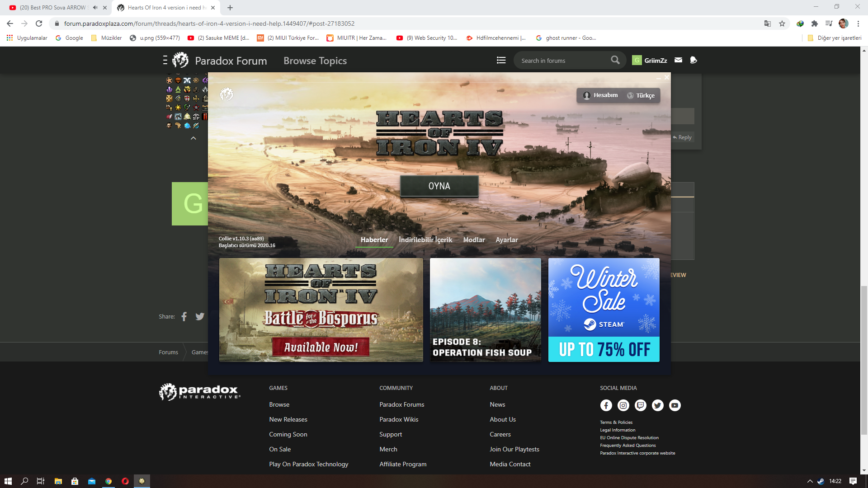Open the Winter Sale banner thumbnail

tap(604, 310)
